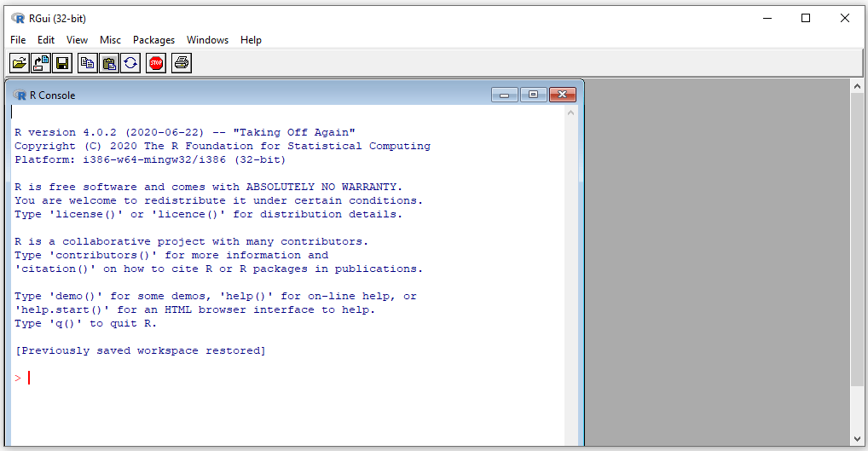The width and height of the screenshot is (868, 451).
Task: Click the Print toolbar icon
Action: [181, 62]
